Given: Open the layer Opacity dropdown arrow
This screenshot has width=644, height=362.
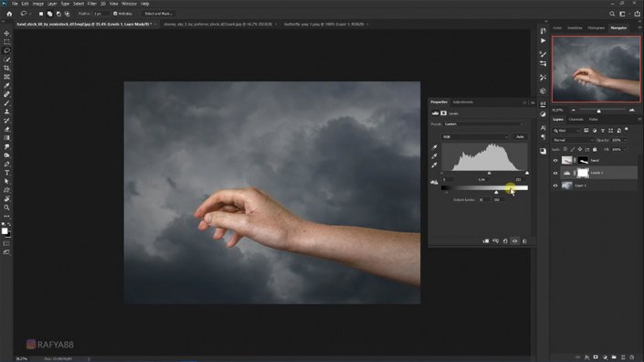Looking at the screenshot, I should click(625, 140).
